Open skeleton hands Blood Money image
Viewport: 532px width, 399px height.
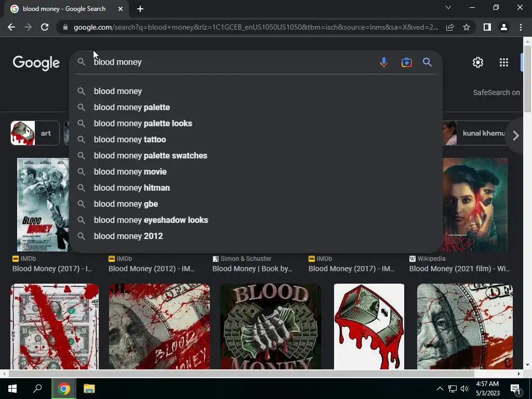pyautogui.click(x=270, y=326)
